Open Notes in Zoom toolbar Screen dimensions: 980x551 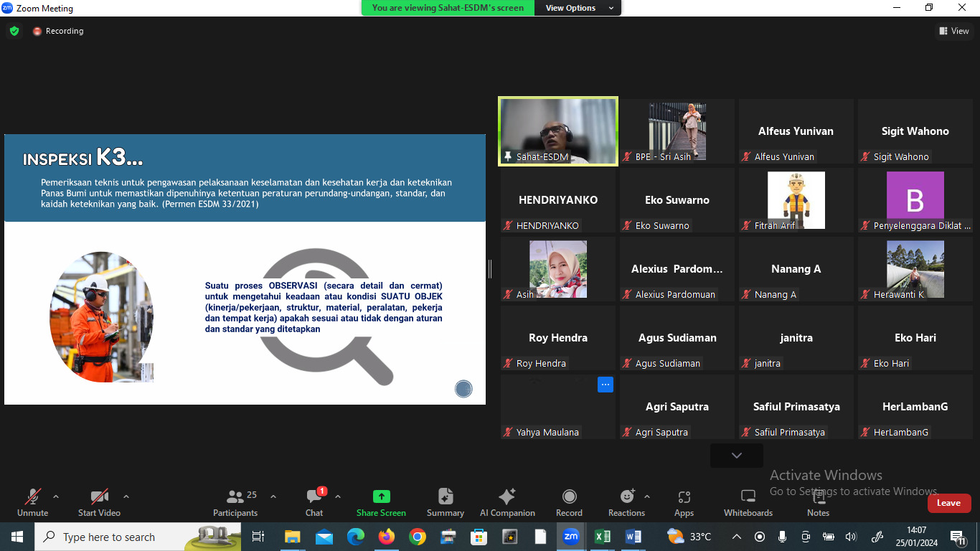pos(818,502)
